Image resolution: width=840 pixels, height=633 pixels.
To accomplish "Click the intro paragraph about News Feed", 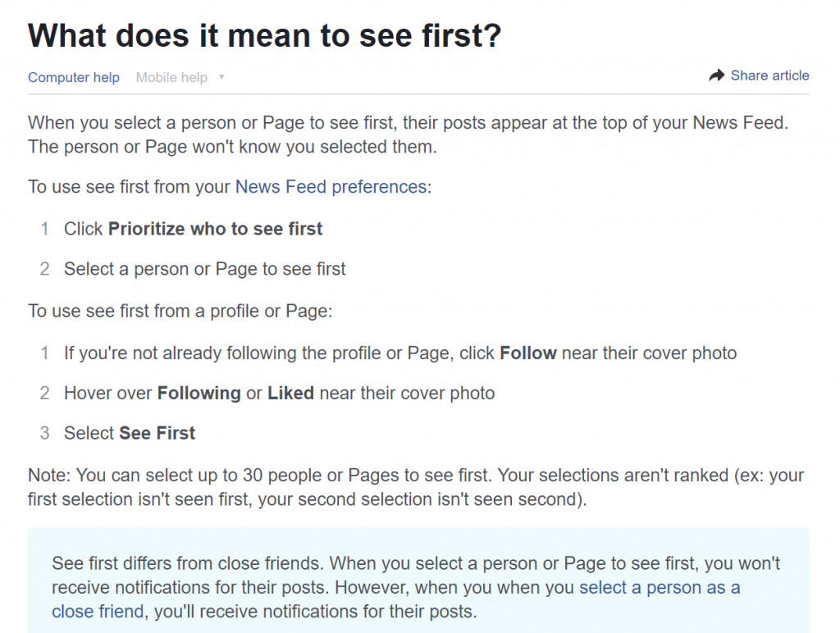I will coord(409,134).
